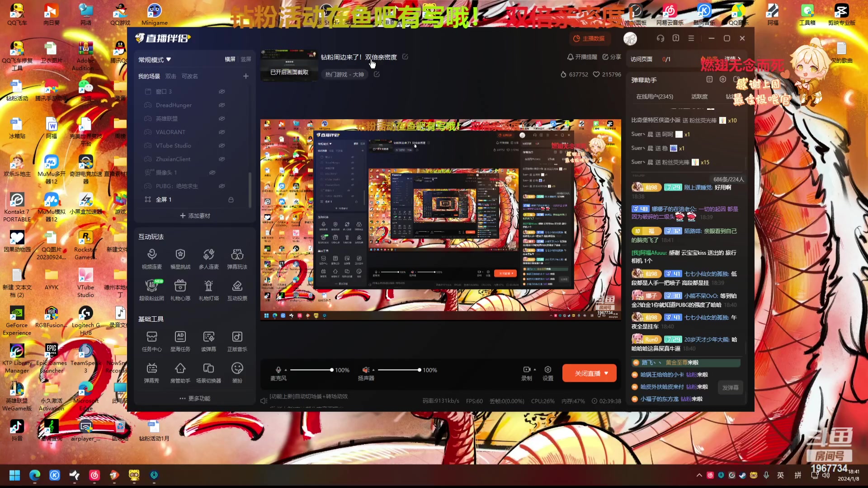The width and height of the screenshot is (868, 488).
Task: Open 装扮 decoration tool
Action: coord(237,373)
